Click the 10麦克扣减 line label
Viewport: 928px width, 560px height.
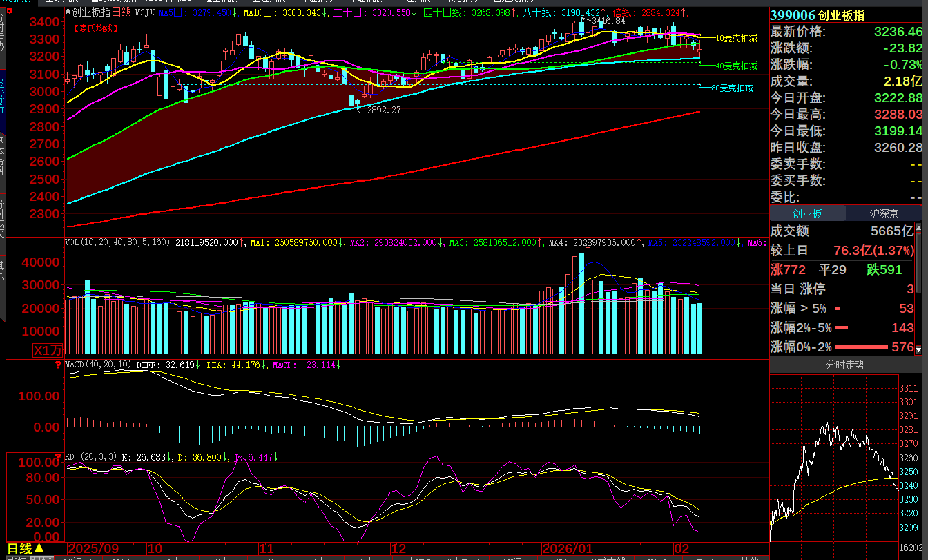coord(736,39)
